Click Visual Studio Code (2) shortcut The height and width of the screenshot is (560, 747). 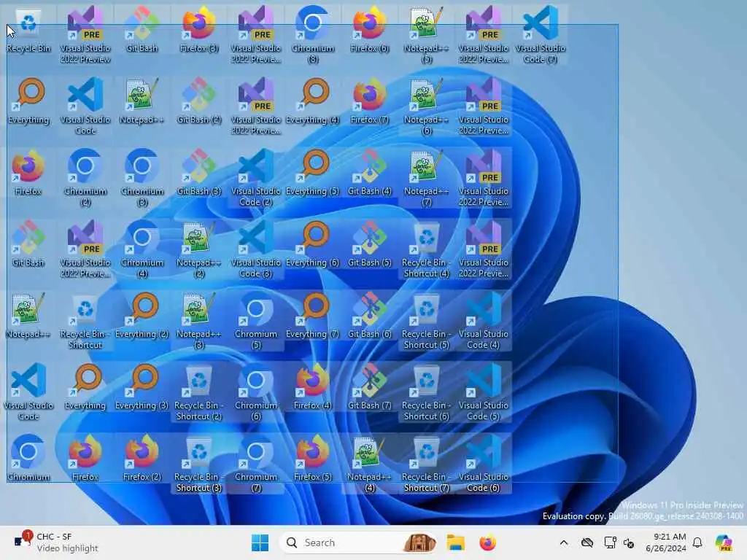click(256, 178)
